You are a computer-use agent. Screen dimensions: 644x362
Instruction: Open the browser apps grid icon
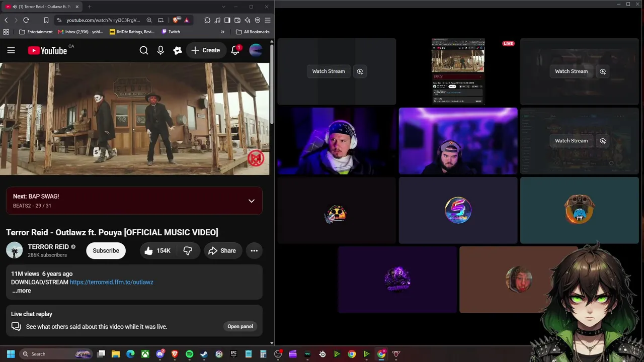[x=6, y=32]
